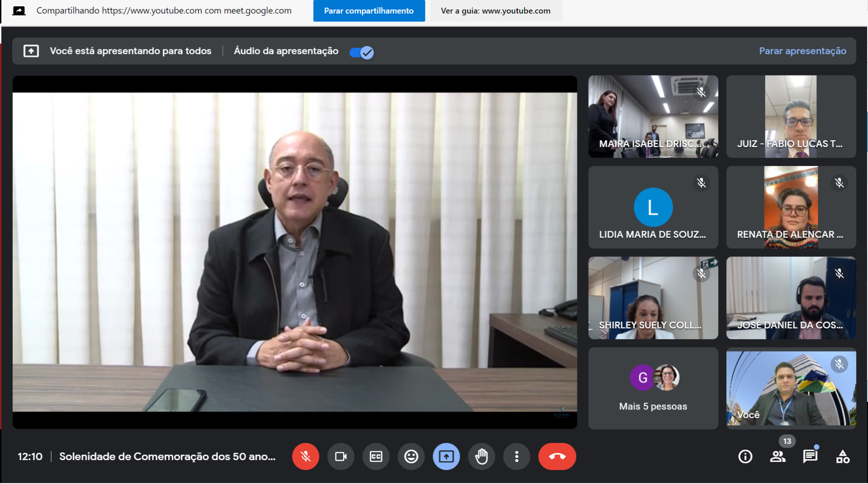868x484 pixels.
Task: Click the Juiz Fabio Lucas participant tile
Action: [x=791, y=117]
